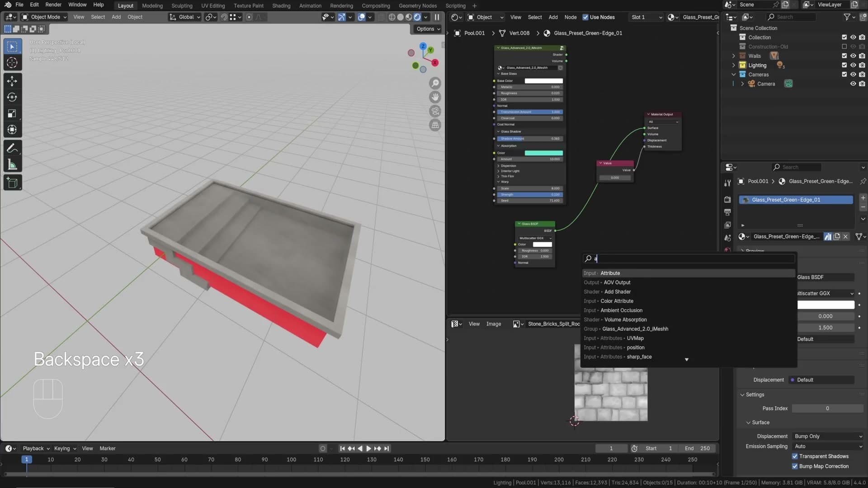Disable rendering for Cameras collection

coord(862,75)
